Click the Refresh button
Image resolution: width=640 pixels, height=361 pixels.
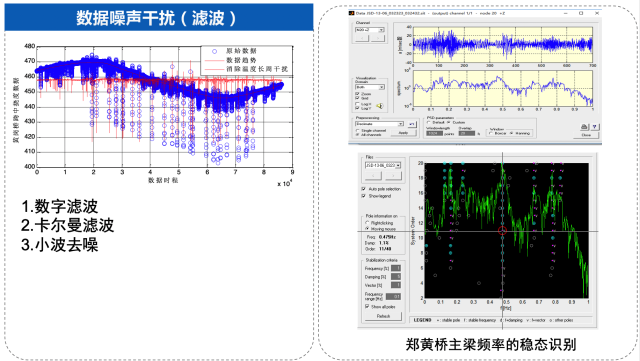click(x=383, y=316)
